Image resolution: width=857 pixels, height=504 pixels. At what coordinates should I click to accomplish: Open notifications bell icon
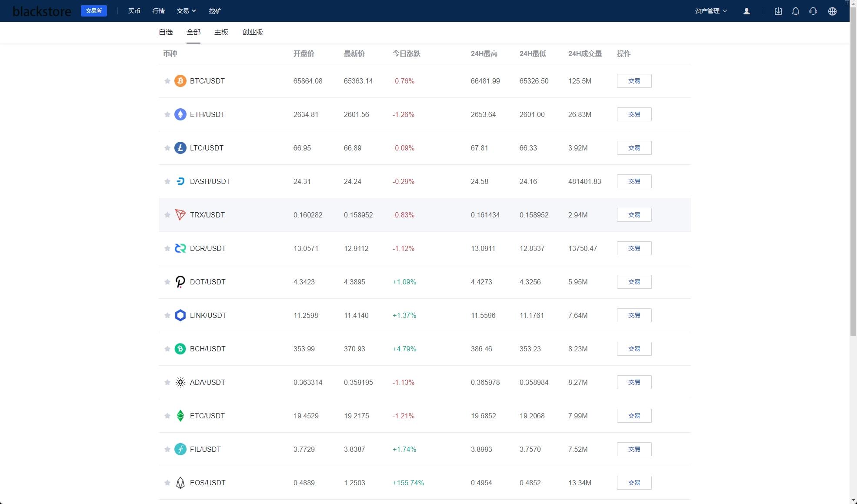(795, 11)
